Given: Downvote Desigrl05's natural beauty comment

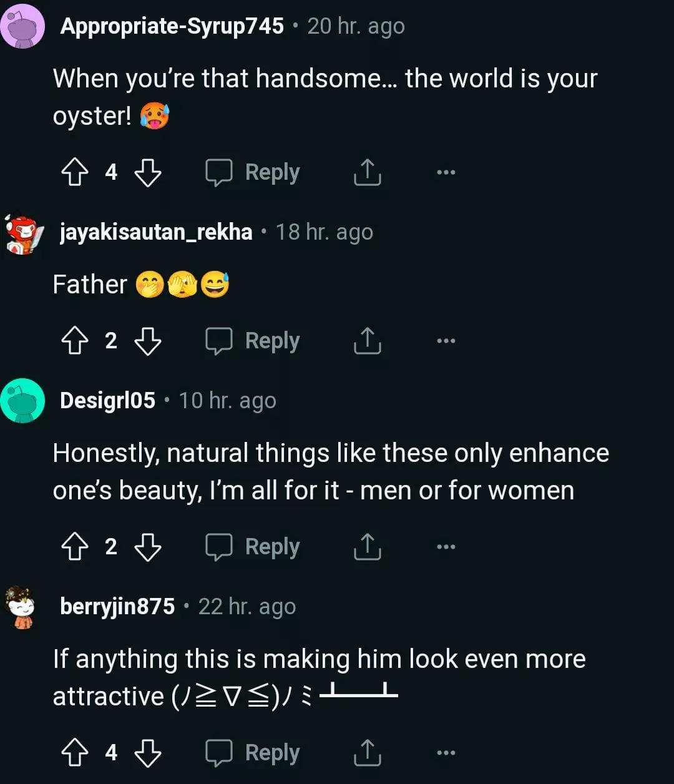Looking at the screenshot, I should point(148,547).
